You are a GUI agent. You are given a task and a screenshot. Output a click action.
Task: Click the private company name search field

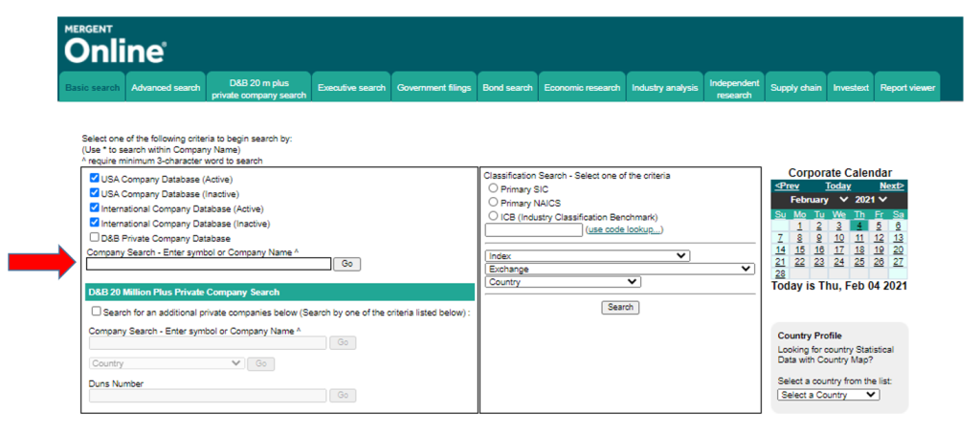pos(208,343)
